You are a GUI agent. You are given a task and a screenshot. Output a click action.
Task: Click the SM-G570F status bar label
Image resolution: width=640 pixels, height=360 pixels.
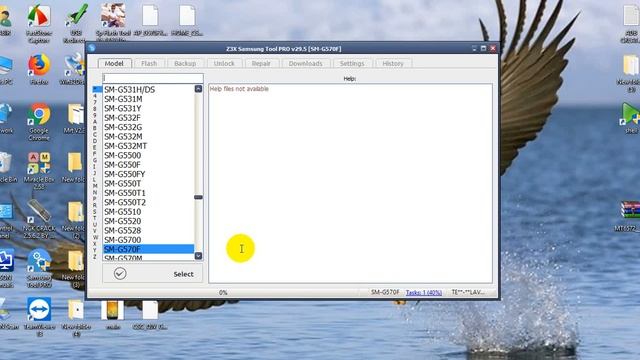385,292
